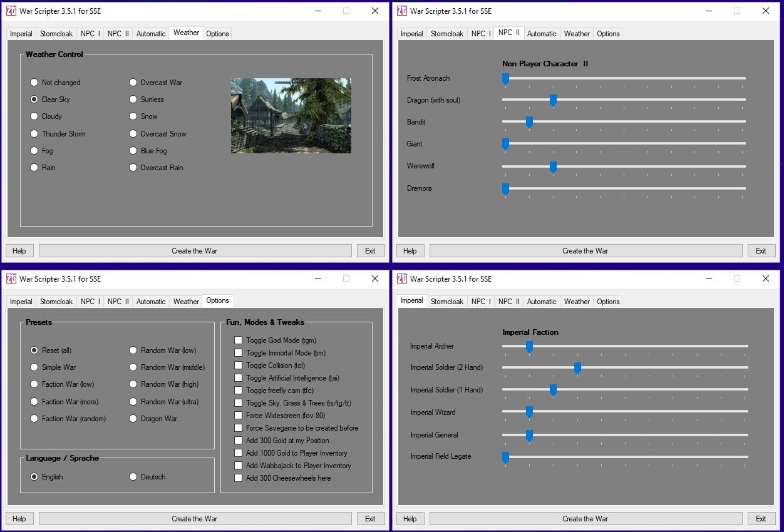This screenshot has width=784, height=532.
Task: Select the Thunder Storm weather option
Action: pos(34,134)
